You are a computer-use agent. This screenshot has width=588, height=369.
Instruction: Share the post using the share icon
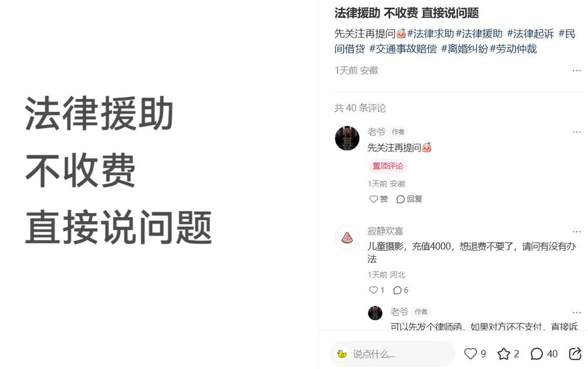pyautogui.click(x=575, y=353)
